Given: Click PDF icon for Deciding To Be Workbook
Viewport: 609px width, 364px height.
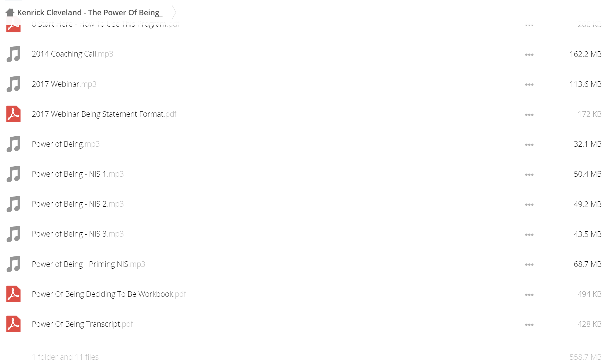Looking at the screenshot, I should [x=13, y=294].
